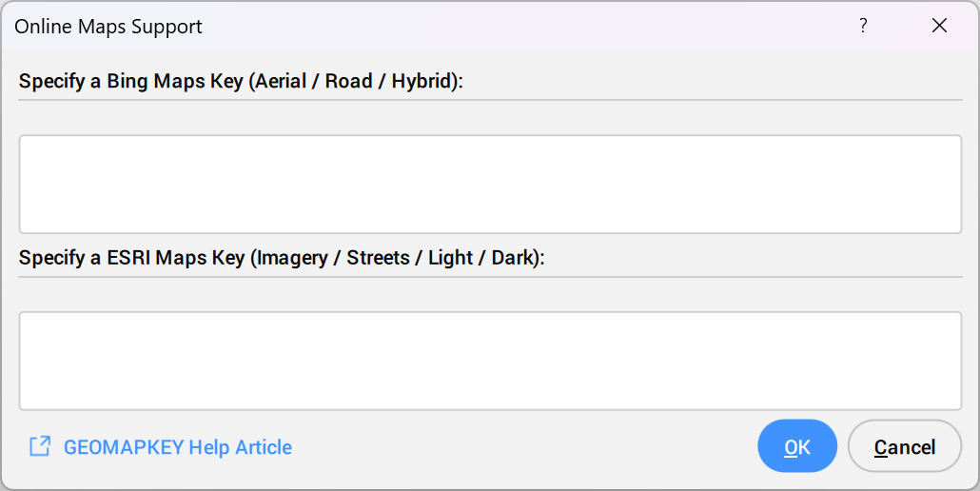The image size is (980, 491).
Task: Focus the ESRI Maps Key text box
Action: click(490, 361)
